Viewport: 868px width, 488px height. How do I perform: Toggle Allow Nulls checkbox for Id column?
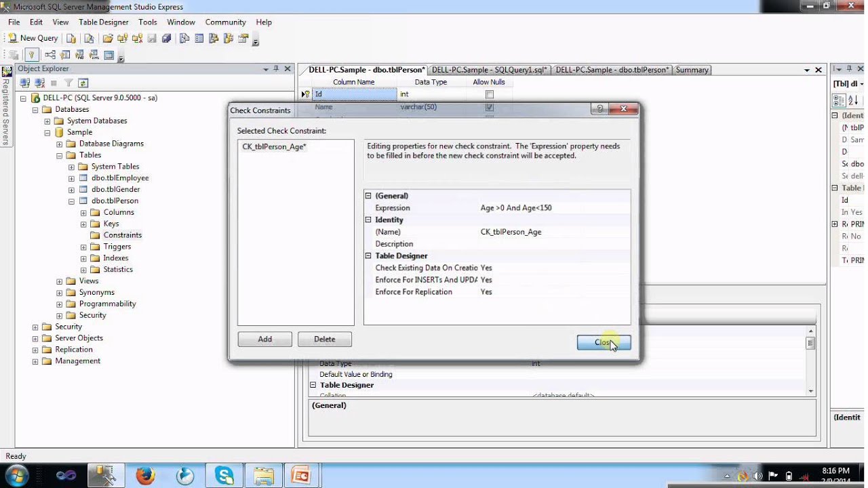click(x=489, y=94)
